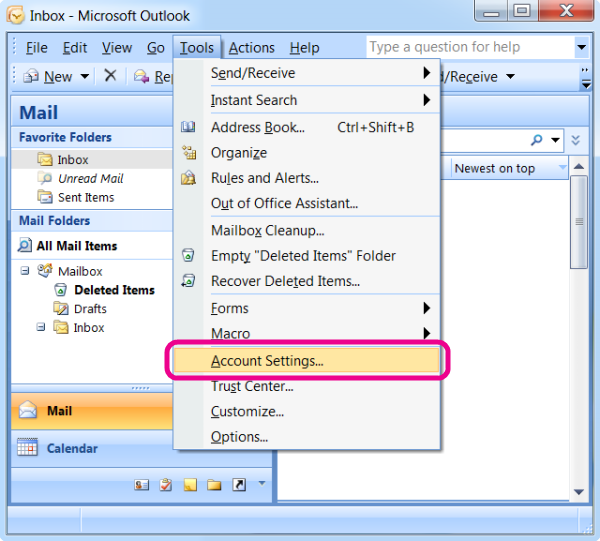
Task: Open the toolbar options overflow button
Action: point(585,78)
